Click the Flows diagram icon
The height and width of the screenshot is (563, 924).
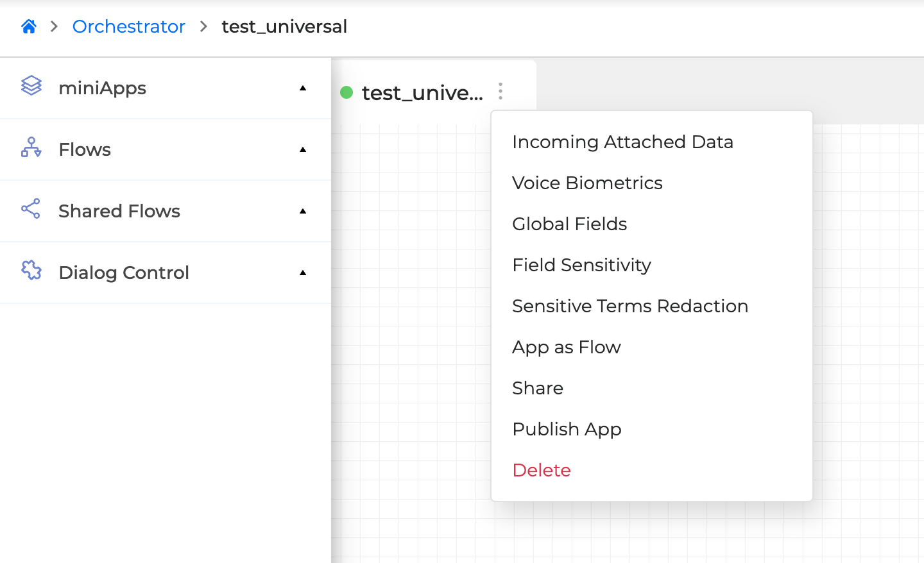click(31, 147)
